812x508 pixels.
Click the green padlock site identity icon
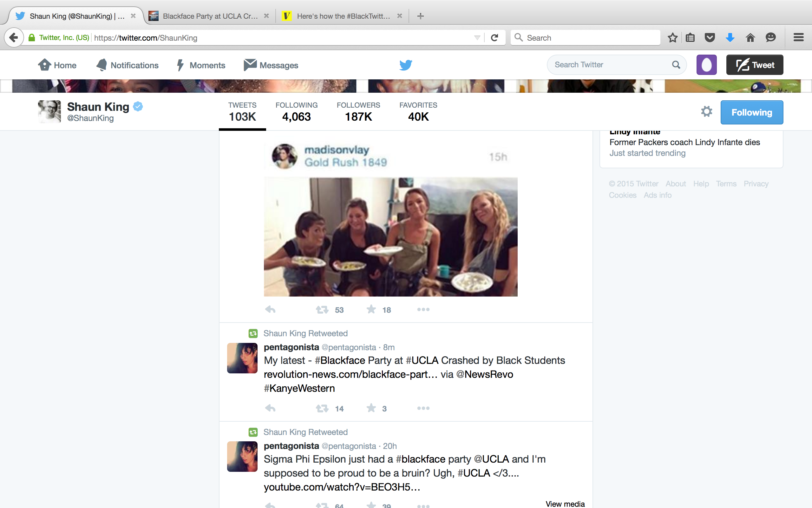[x=31, y=38]
